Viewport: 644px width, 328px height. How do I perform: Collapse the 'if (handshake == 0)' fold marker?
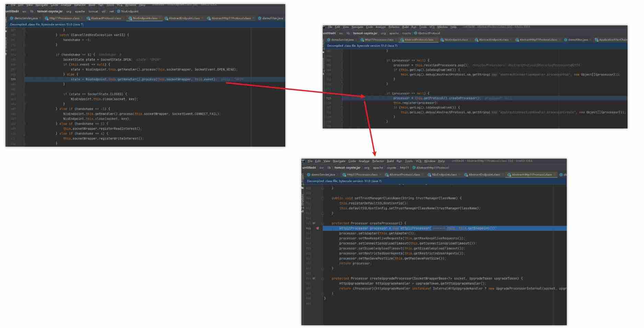point(24,55)
